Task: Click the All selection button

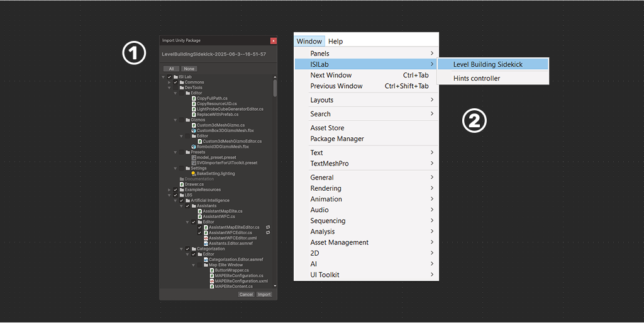Action: click(x=171, y=69)
